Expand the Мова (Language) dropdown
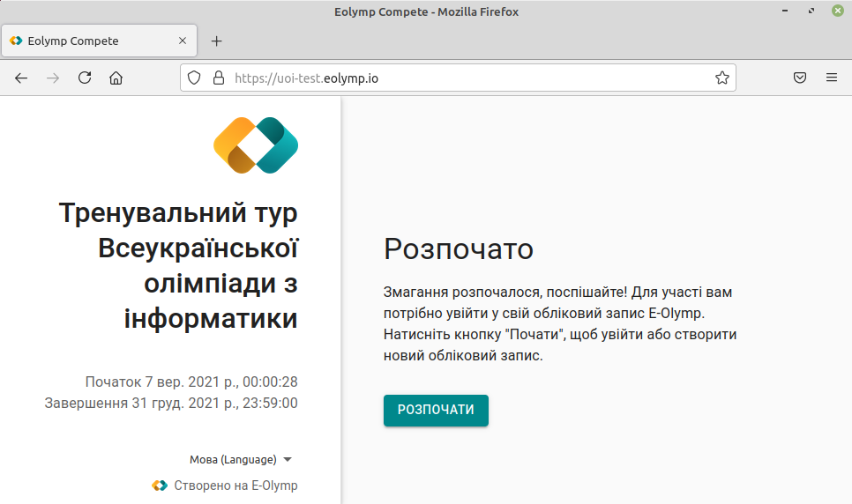 coord(241,459)
